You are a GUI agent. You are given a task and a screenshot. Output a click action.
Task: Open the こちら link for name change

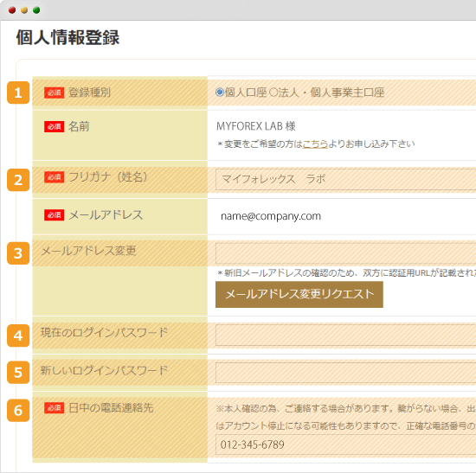pos(315,144)
